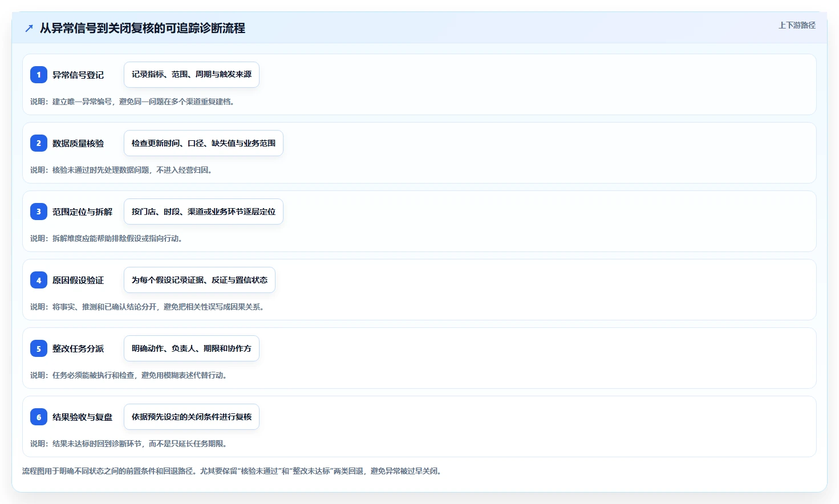839x504 pixels.
Task: Click the 依据预先设定的关闭条件进行复核 chip
Action: 192,417
